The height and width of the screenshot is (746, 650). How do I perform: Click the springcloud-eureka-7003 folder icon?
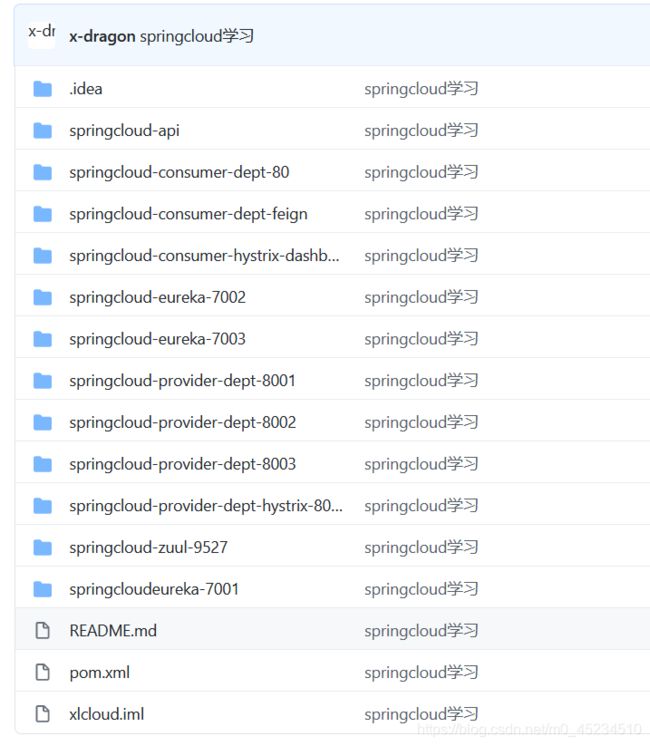click(x=43, y=339)
